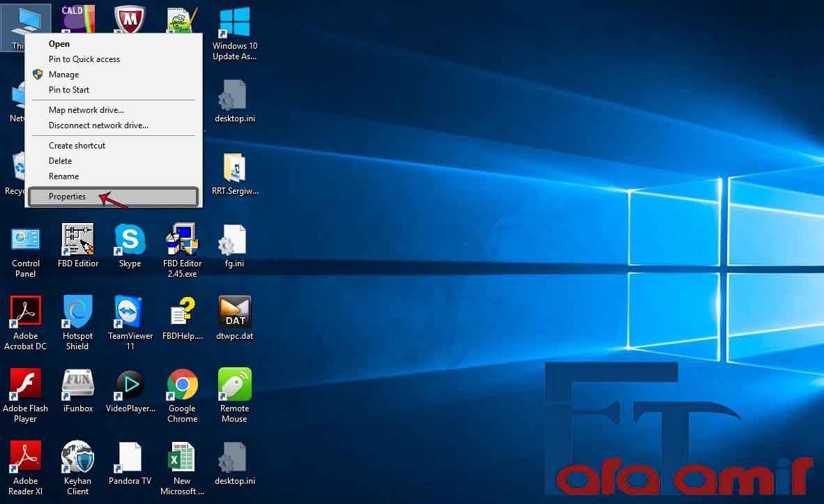824x504 pixels.
Task: Select the New Microsoft Excel file icon
Action: tap(182, 457)
